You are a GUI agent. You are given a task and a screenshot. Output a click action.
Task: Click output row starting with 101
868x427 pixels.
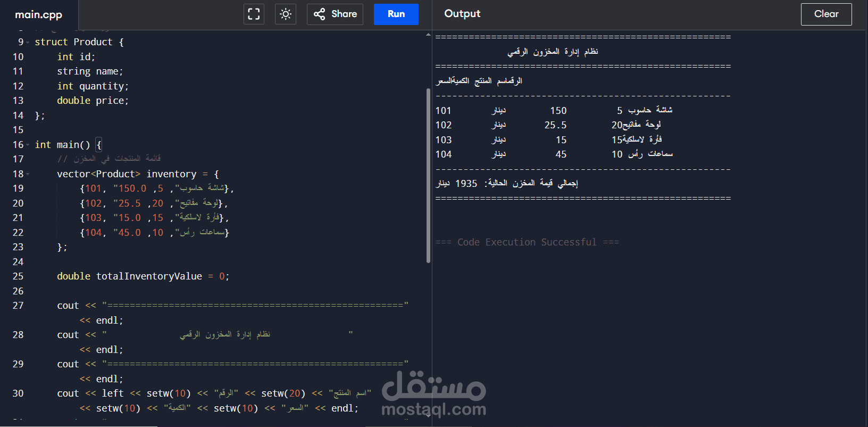(554, 110)
